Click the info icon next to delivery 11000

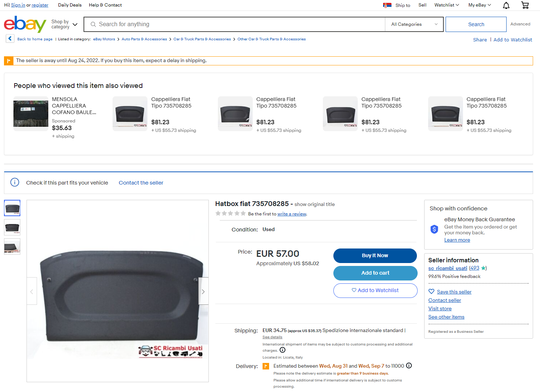tap(409, 365)
